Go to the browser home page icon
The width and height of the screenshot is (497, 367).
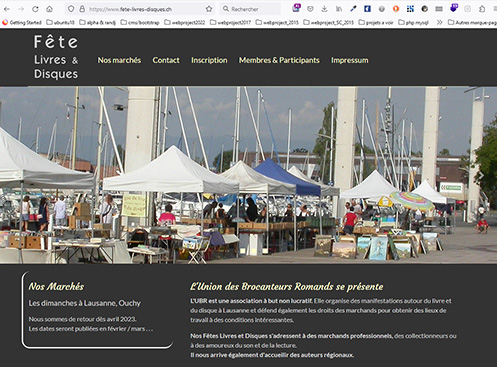[x=49, y=9]
